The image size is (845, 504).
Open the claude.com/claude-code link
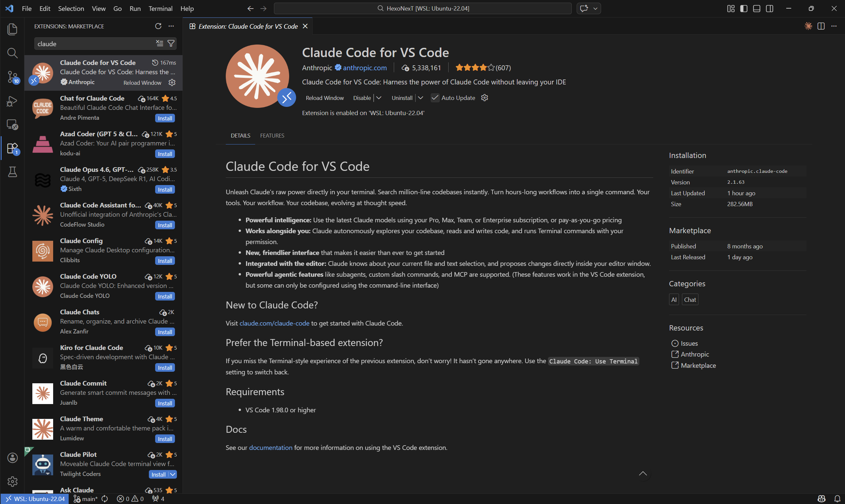(x=274, y=323)
